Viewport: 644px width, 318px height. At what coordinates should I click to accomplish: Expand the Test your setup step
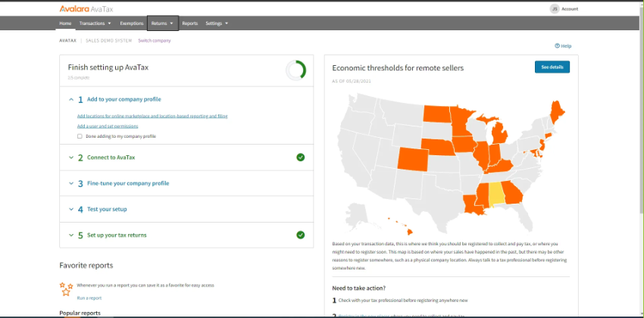coord(70,209)
